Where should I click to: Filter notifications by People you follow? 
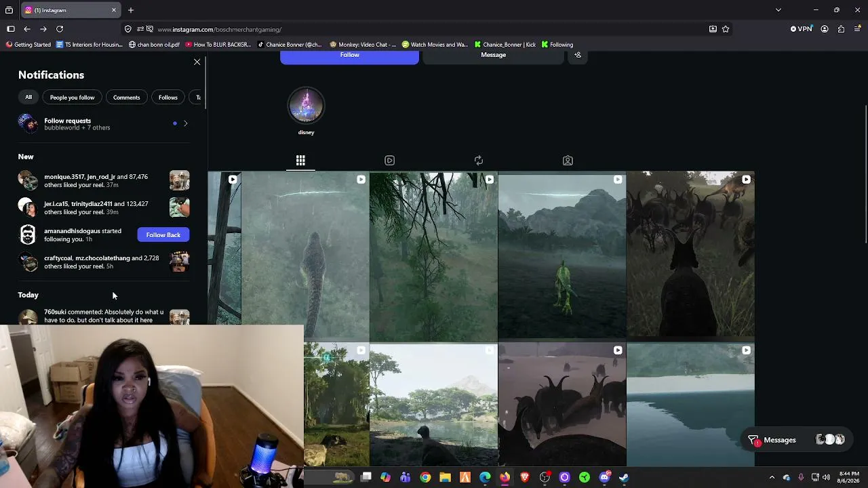pos(72,98)
